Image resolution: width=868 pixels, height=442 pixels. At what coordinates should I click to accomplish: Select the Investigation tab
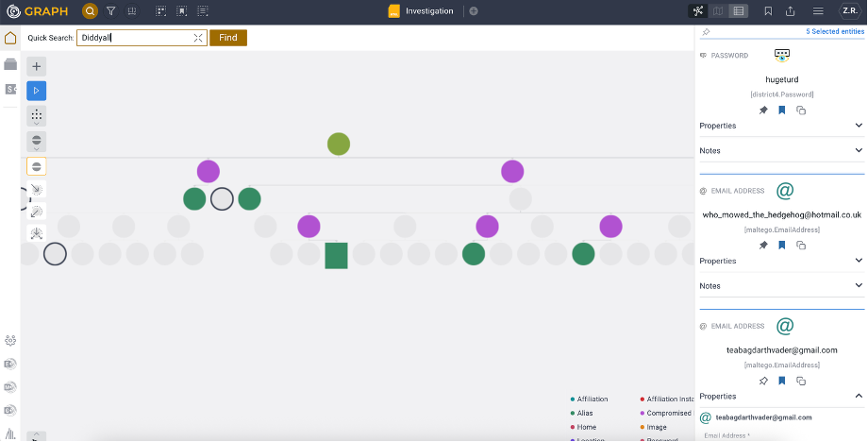[x=421, y=11]
